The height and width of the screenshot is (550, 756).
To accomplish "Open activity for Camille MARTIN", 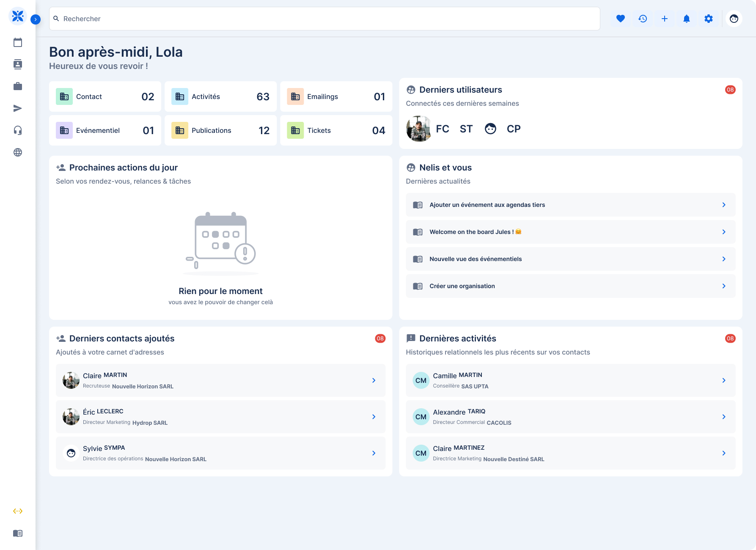I will click(571, 380).
